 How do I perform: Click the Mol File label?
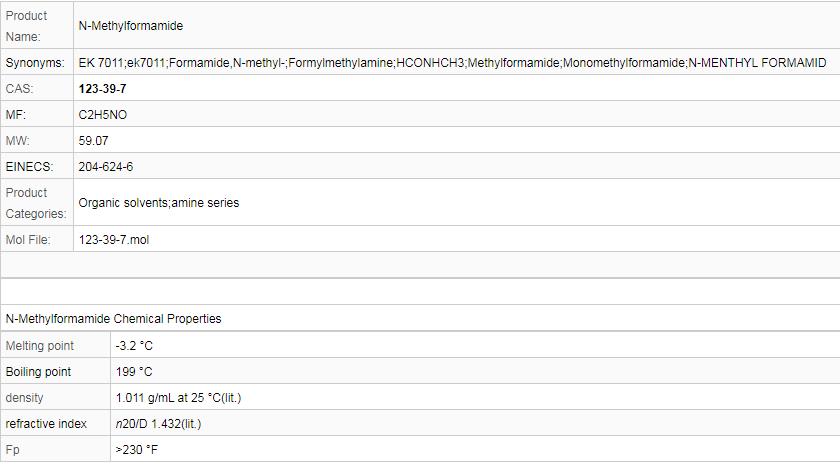click(x=28, y=240)
